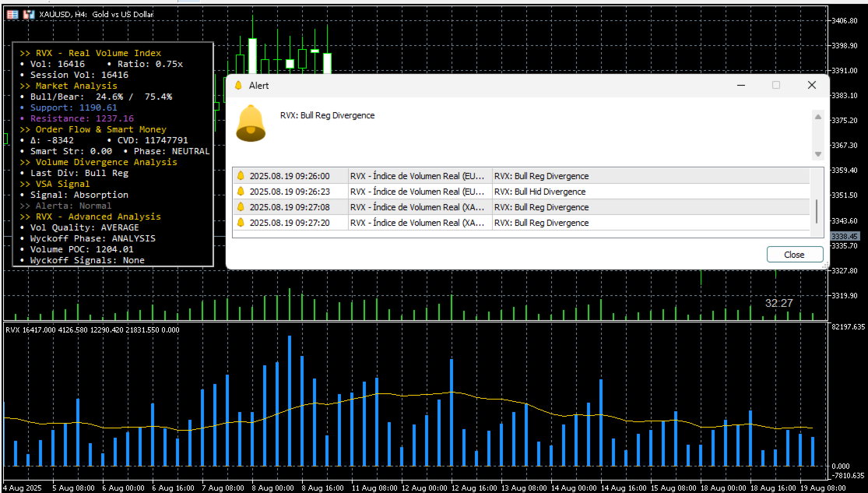Click Close button in Alert dialog
The height and width of the screenshot is (493, 868).
tap(794, 254)
